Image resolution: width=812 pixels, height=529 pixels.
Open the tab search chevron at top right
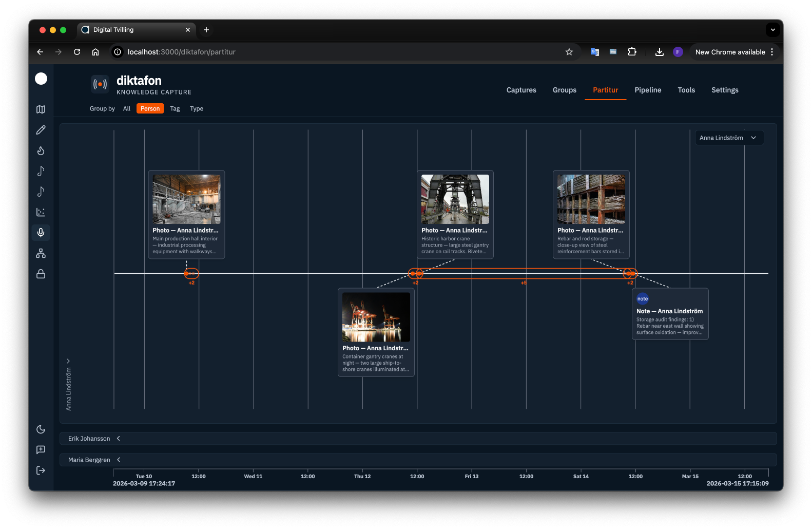coord(773,30)
